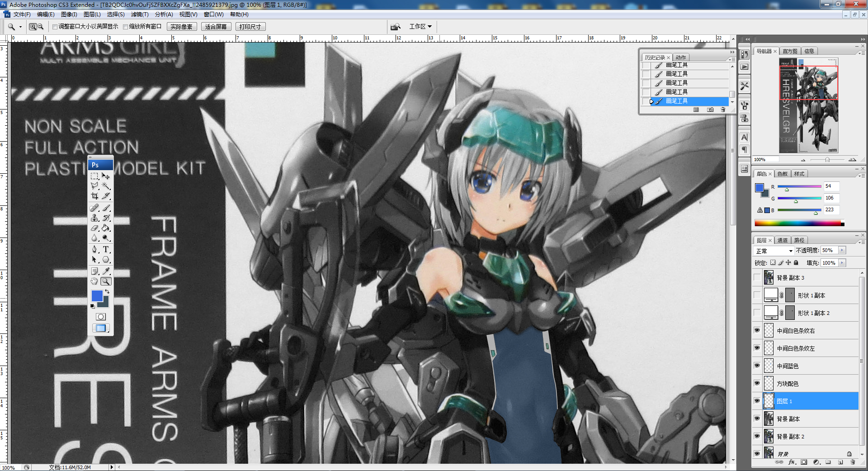Open the layer blend mode dropdown

(774, 251)
